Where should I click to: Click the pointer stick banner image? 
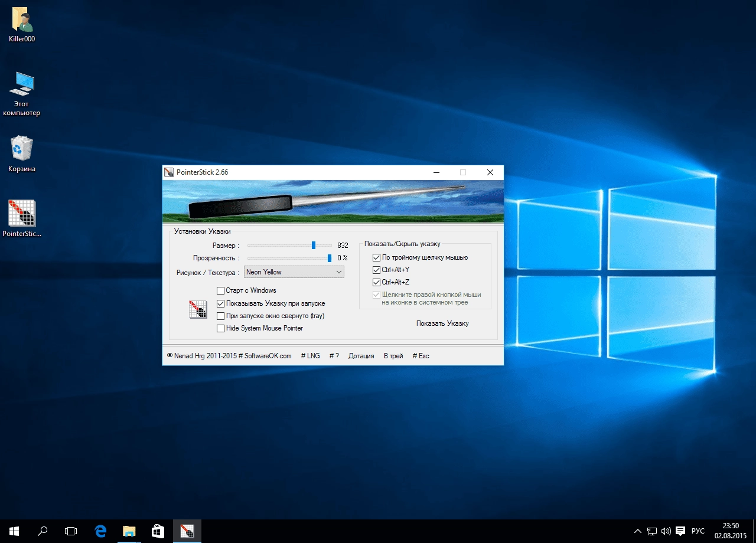(x=333, y=202)
